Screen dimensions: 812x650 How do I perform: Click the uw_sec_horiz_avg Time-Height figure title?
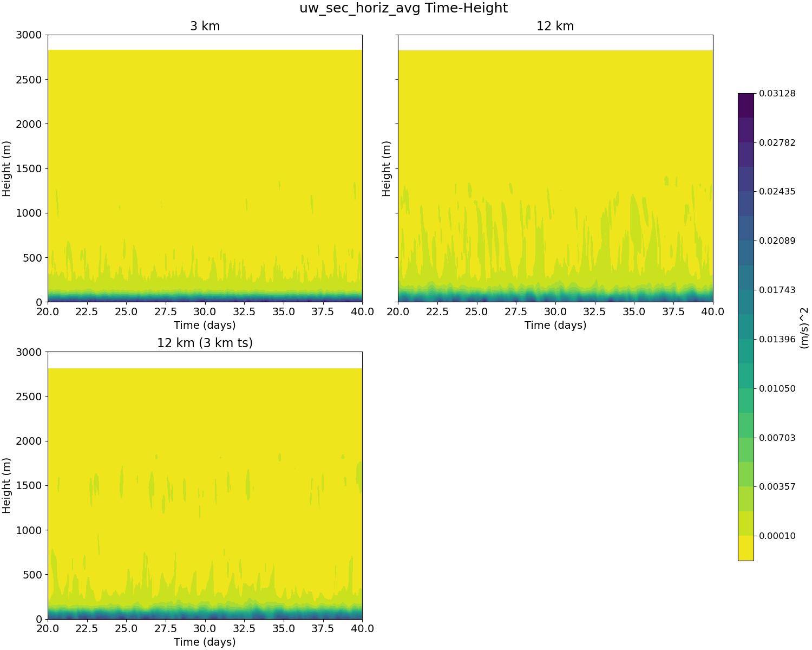click(403, 8)
